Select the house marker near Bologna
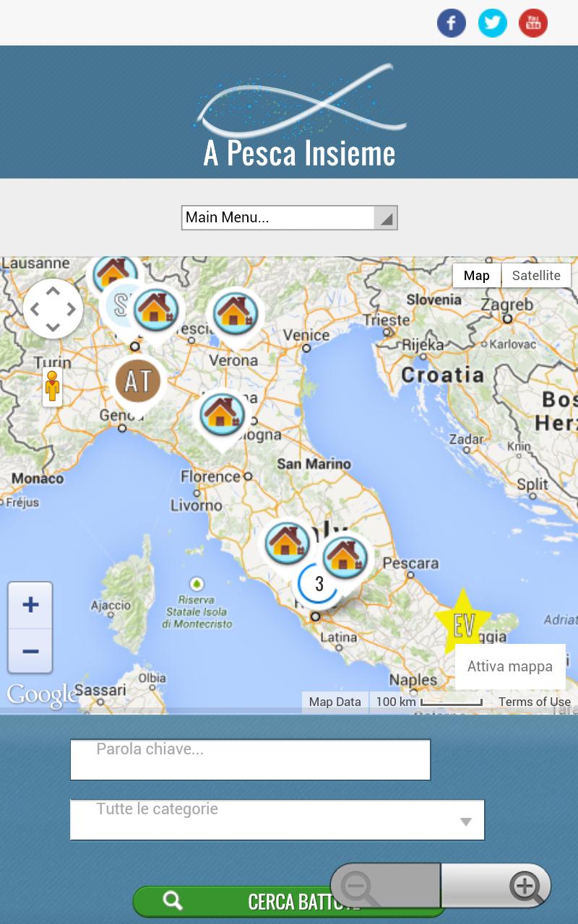 tap(221, 414)
